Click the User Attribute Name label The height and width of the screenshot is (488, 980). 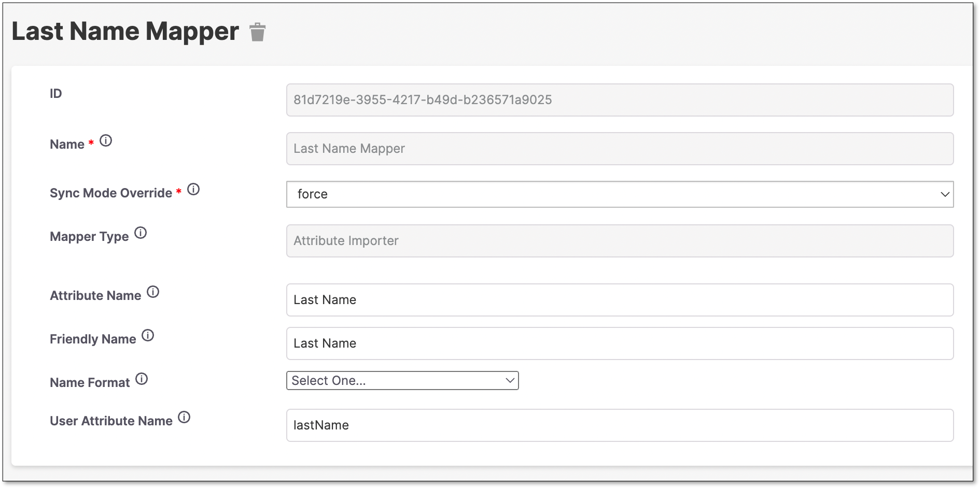pos(111,421)
